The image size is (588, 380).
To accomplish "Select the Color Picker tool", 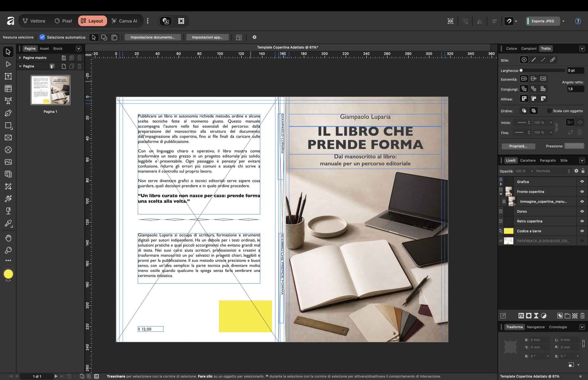I will click(8, 223).
